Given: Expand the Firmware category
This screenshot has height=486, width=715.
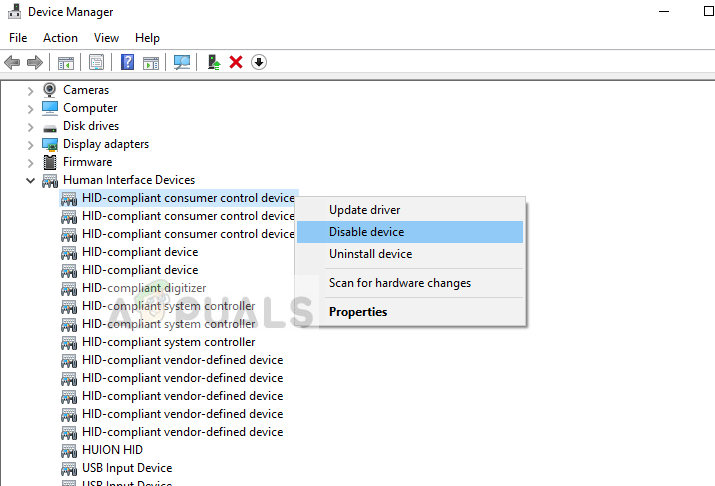Looking at the screenshot, I should click(30, 163).
